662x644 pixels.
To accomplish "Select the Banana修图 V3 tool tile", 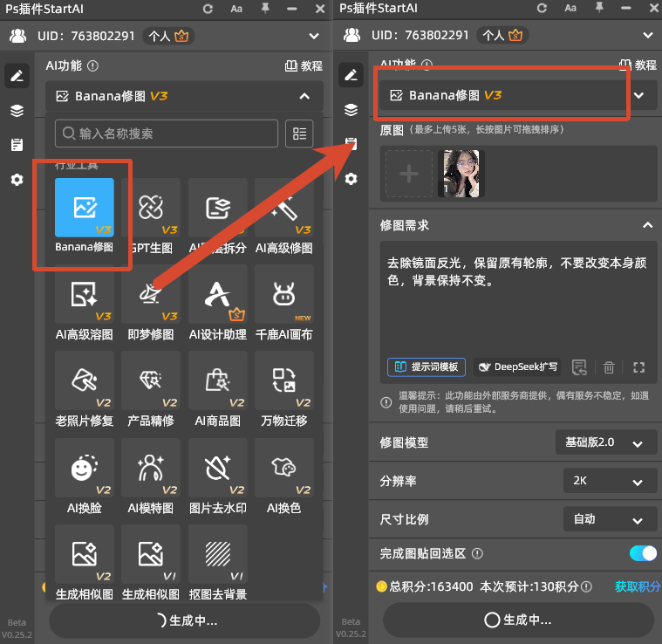I will tap(85, 208).
